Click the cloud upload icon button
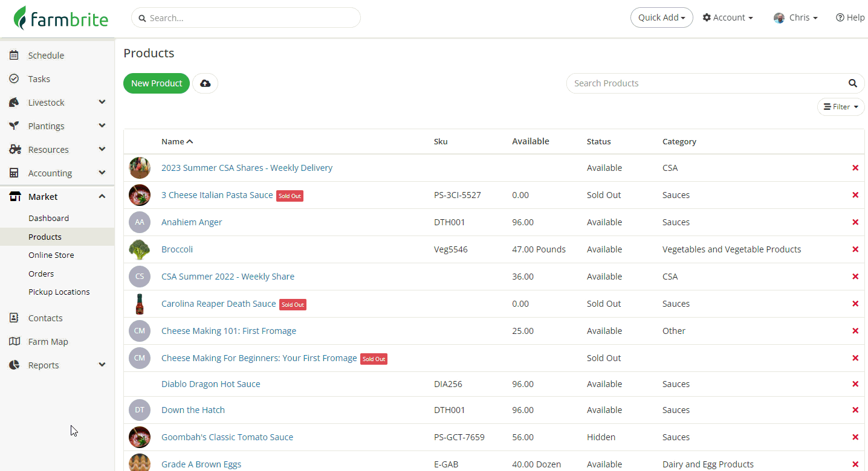Image resolution: width=868 pixels, height=471 pixels. [205, 83]
